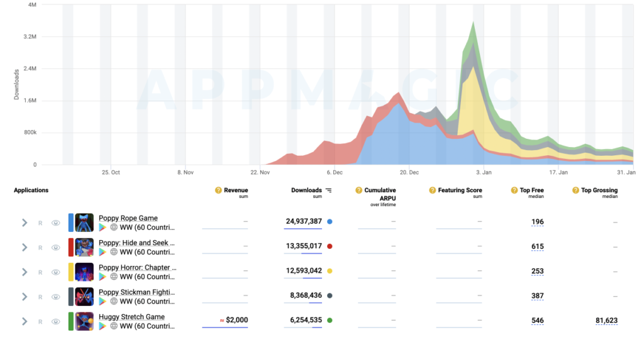Viewport: 644px width, 345px height.
Task: Click the blue color bar of Poppy Rope Game
Action: coord(70,222)
